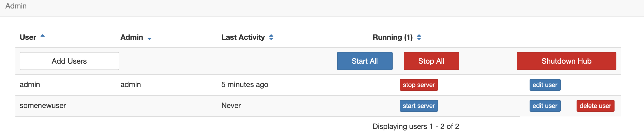This screenshot has width=644, height=139.
Task: Click the Admin column header text
Action: 132,37
